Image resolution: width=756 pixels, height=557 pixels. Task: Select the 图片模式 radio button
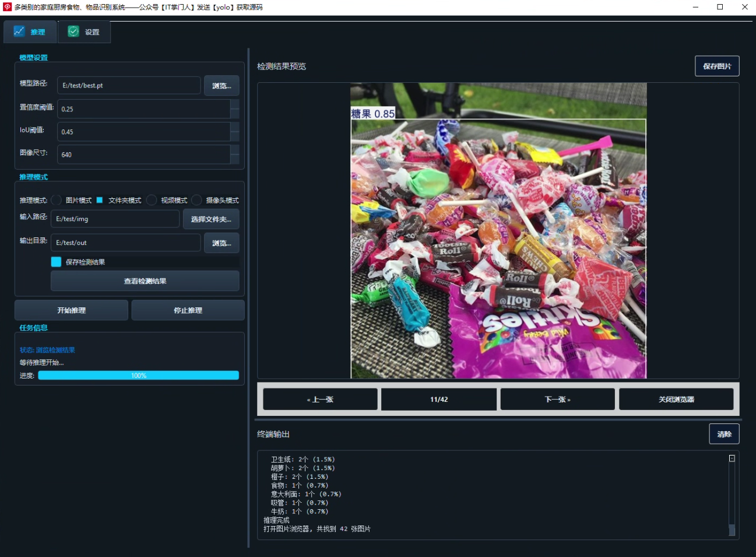(57, 200)
